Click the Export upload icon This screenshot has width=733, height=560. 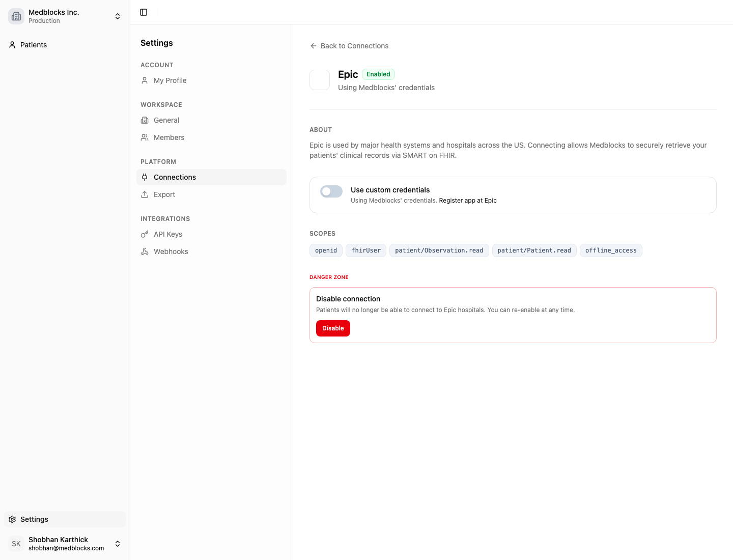click(x=145, y=194)
